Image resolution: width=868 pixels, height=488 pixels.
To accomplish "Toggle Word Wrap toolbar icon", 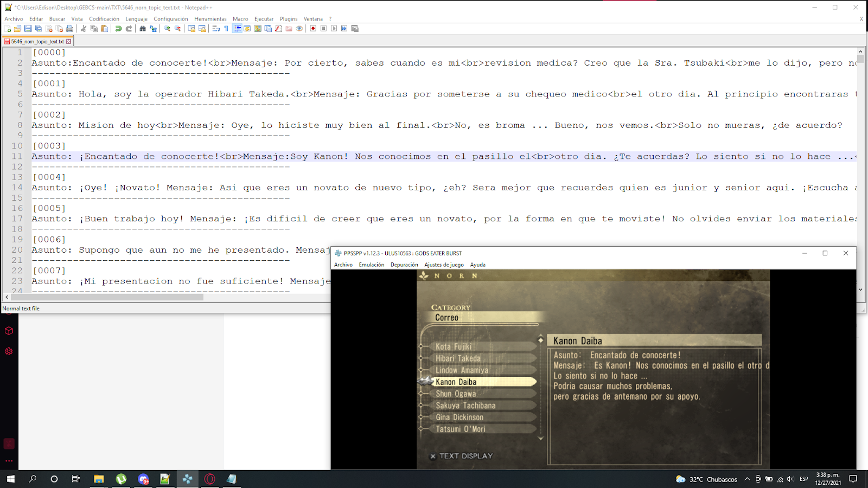I will pos(216,29).
